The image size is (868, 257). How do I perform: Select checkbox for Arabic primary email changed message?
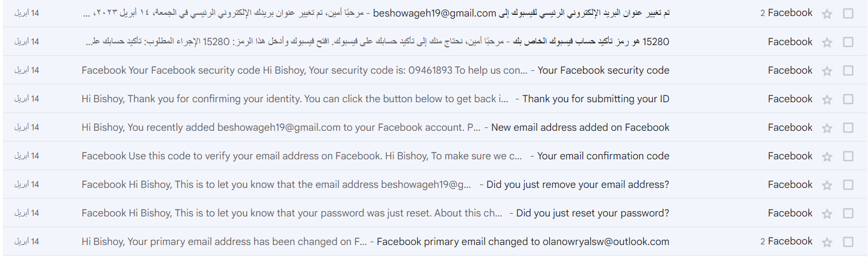pyautogui.click(x=848, y=13)
